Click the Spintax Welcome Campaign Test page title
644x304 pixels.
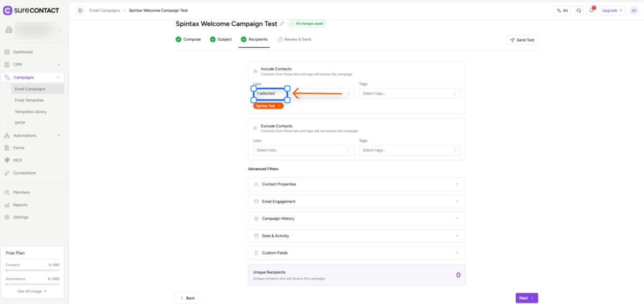click(226, 24)
